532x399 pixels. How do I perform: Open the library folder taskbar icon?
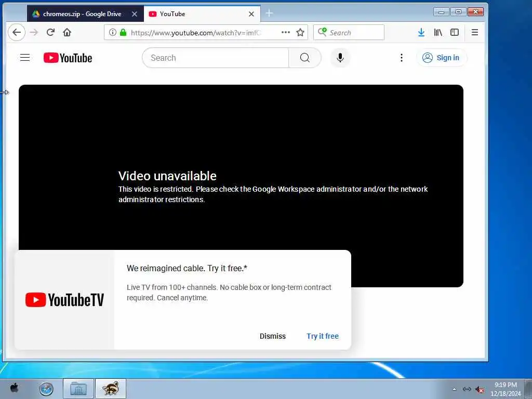tap(78, 389)
